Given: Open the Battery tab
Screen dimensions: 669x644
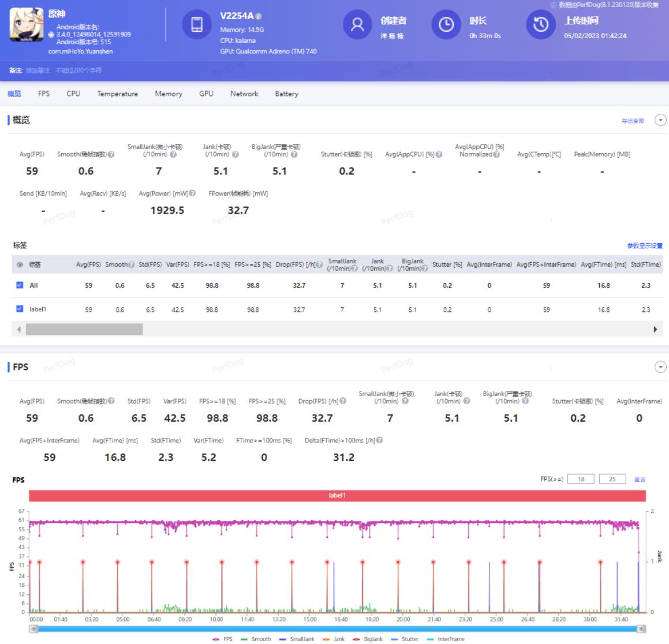Looking at the screenshot, I should coord(286,94).
